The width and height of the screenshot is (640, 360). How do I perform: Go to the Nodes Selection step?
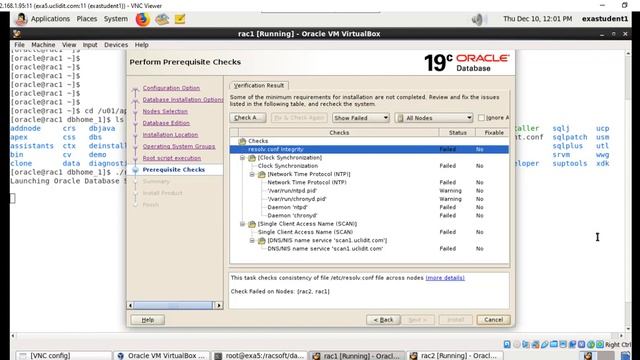165,111
